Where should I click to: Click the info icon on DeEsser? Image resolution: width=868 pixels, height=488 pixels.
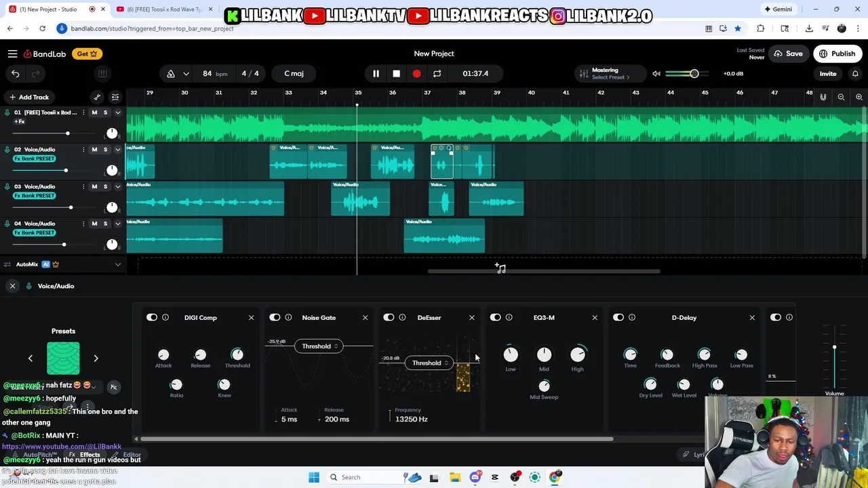coord(402,317)
